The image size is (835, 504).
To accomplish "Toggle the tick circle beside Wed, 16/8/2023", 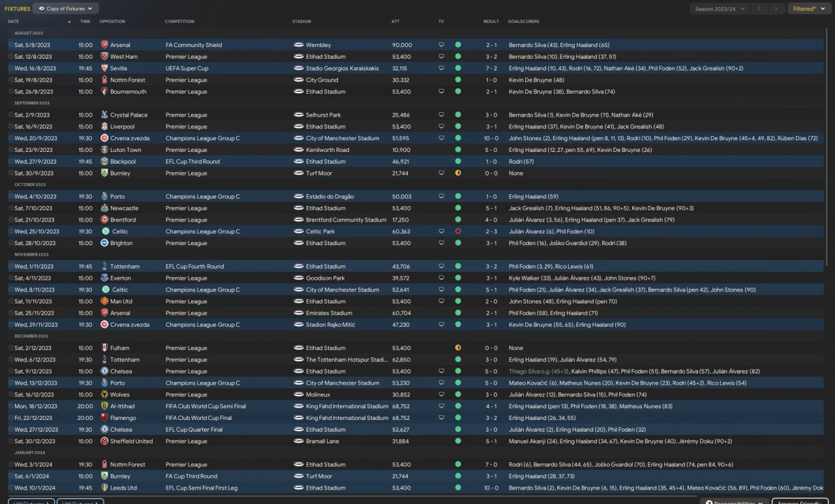I will [11, 68].
